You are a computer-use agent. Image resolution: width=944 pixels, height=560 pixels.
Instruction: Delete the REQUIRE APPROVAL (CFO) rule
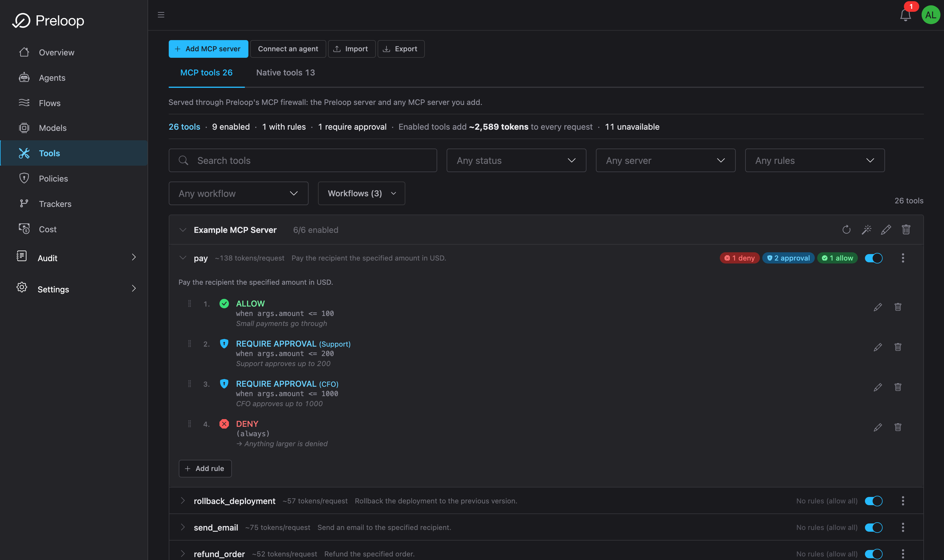click(898, 387)
